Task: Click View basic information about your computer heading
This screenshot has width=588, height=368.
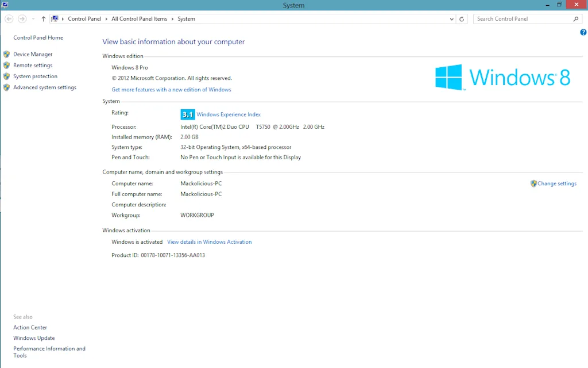Action: pos(173,41)
